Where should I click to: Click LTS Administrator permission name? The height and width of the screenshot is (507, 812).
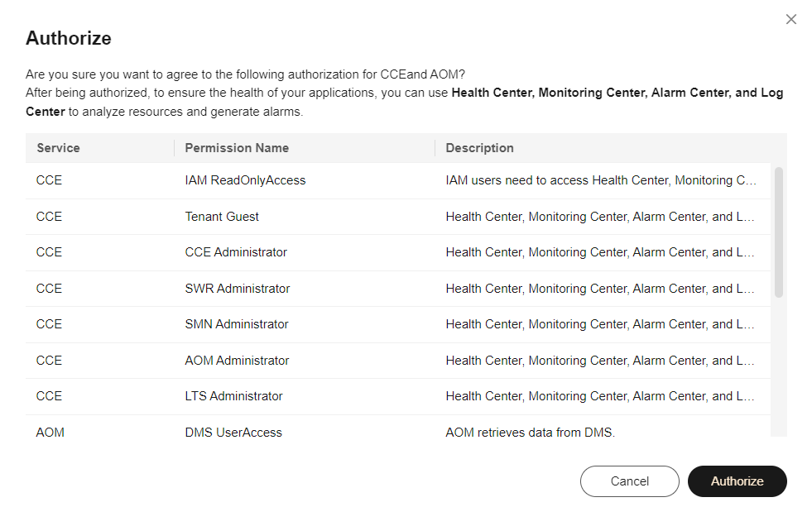[233, 396]
